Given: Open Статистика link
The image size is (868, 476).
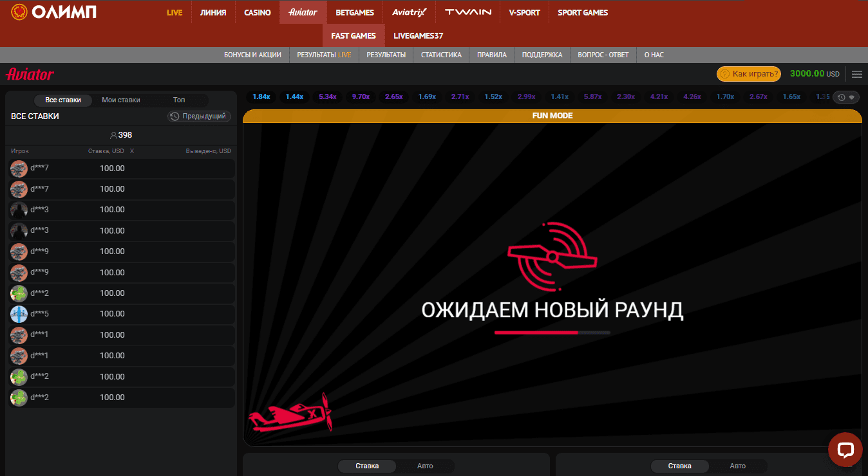Looking at the screenshot, I should point(441,55).
